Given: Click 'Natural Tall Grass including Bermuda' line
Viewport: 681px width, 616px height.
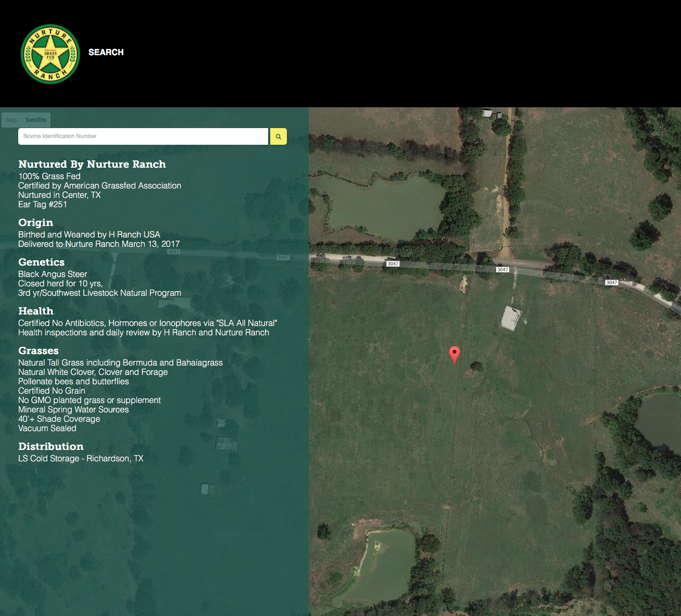Looking at the screenshot, I should [x=120, y=363].
